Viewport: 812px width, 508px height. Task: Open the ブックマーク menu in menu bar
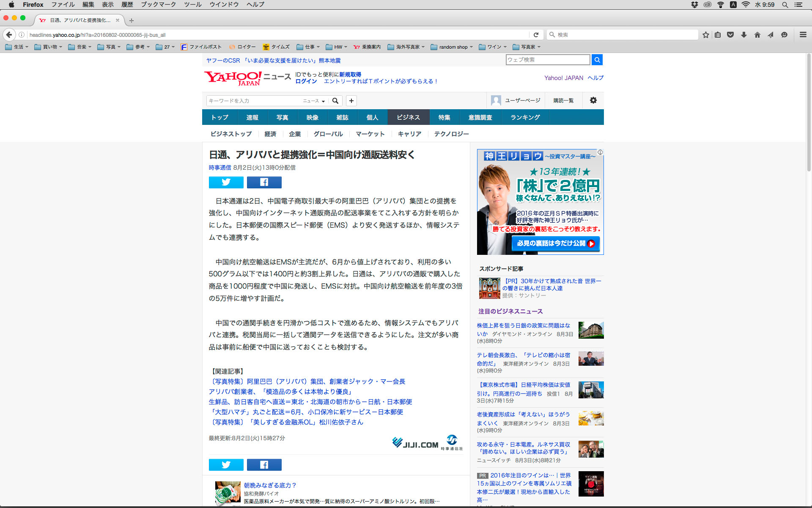(158, 5)
